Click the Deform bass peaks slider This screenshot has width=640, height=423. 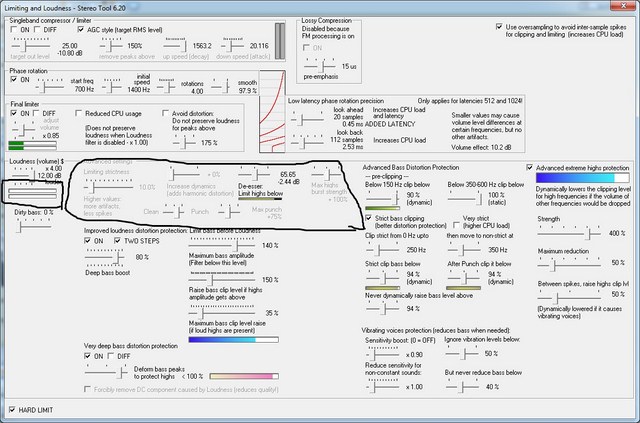point(106,371)
